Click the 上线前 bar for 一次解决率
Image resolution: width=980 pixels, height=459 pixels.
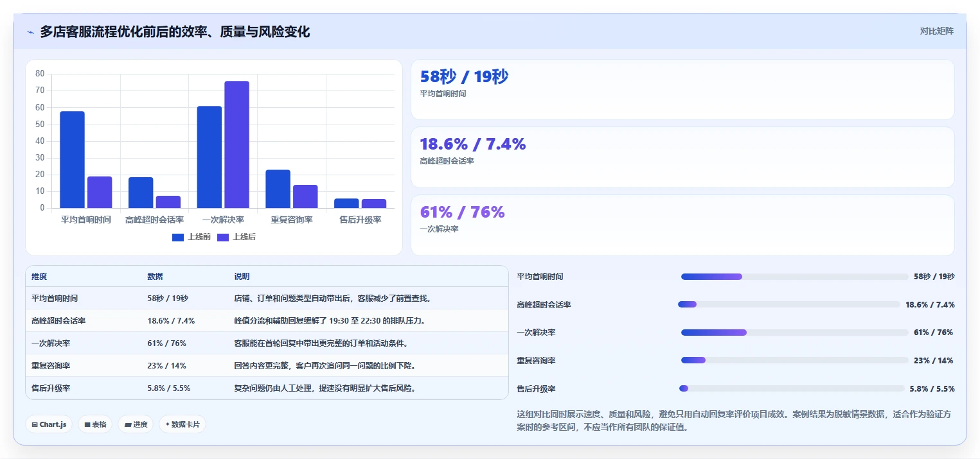209,157
